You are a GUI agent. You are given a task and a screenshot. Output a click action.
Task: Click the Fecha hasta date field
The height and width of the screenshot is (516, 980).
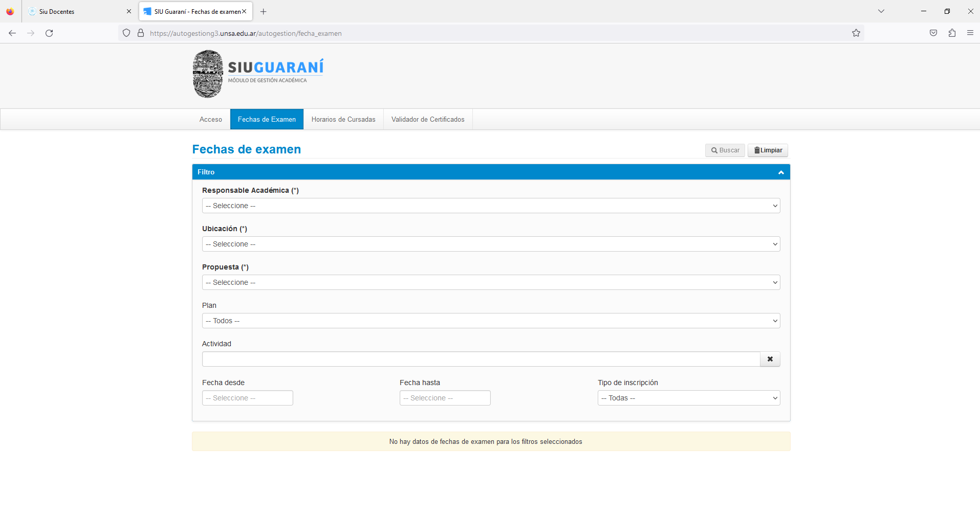tap(445, 398)
